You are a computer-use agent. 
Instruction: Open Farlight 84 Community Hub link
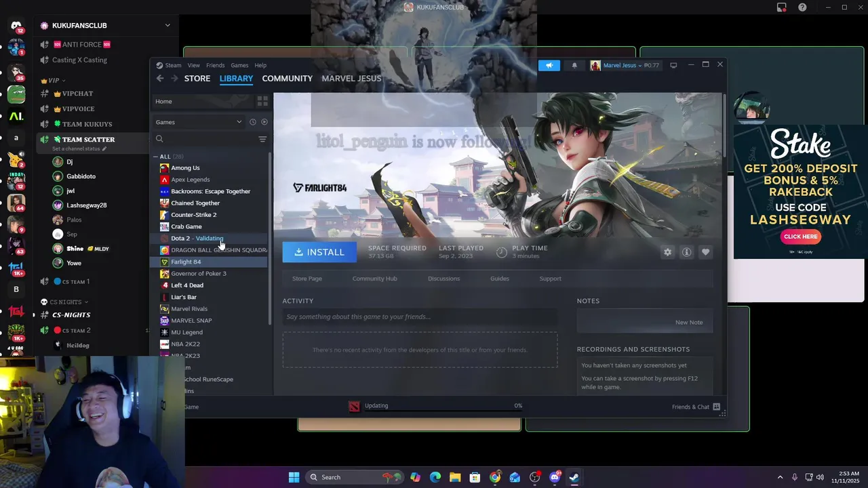374,279
